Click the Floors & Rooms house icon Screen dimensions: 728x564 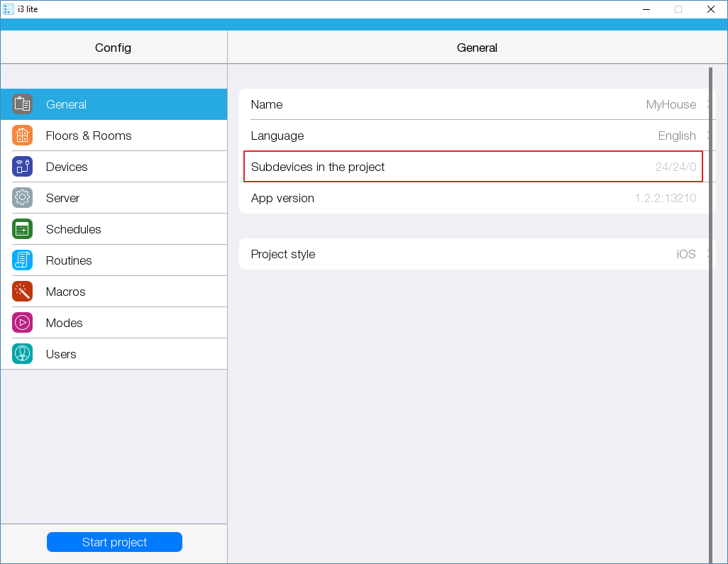point(22,136)
